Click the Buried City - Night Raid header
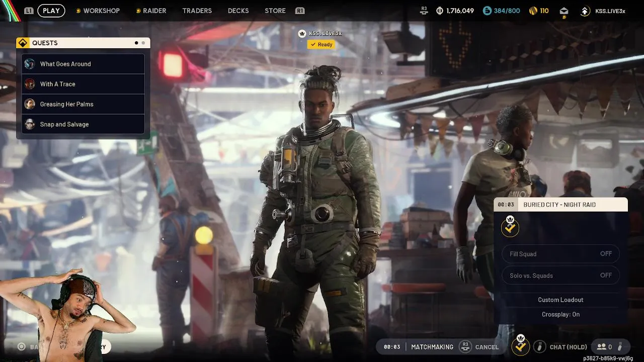 [x=559, y=205]
